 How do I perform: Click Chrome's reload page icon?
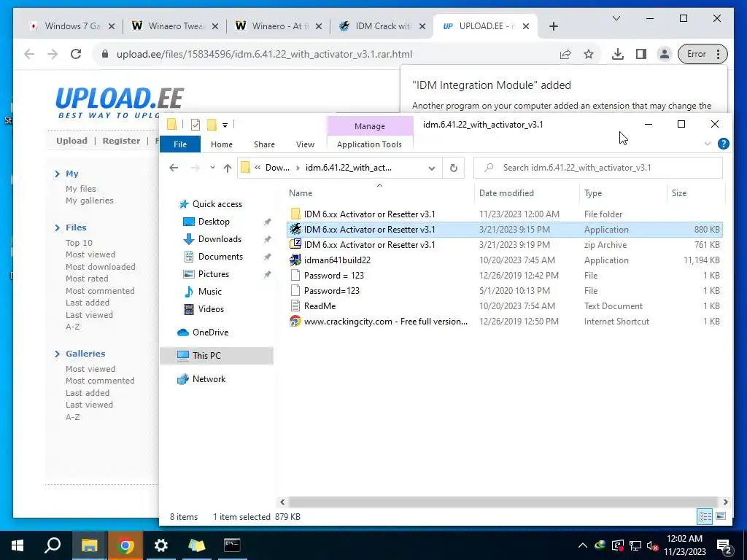pyautogui.click(x=76, y=54)
